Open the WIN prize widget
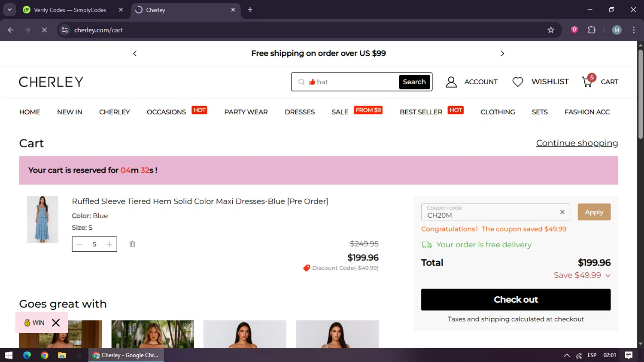This screenshot has width=644, height=362. click(x=34, y=323)
